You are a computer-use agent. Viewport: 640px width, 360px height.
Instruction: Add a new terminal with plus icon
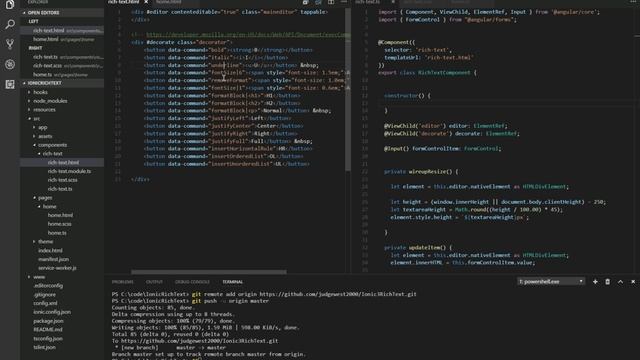(595, 282)
